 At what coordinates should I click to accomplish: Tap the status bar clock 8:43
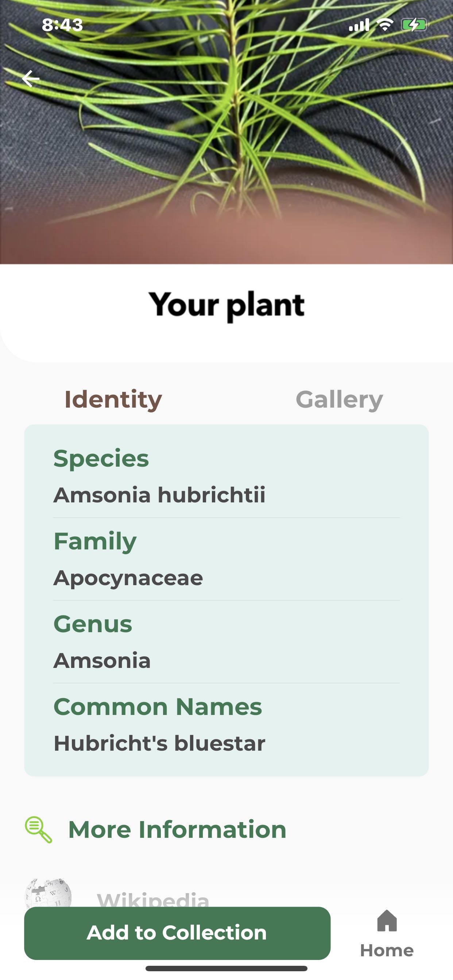(62, 25)
